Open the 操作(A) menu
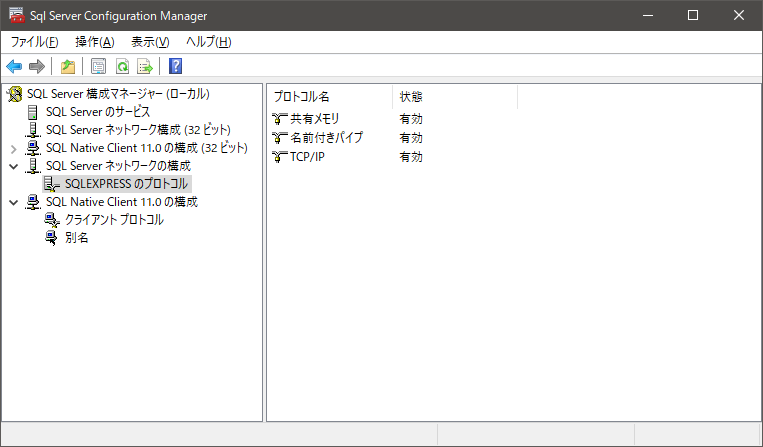This screenshot has height=447, width=763. pos(94,42)
